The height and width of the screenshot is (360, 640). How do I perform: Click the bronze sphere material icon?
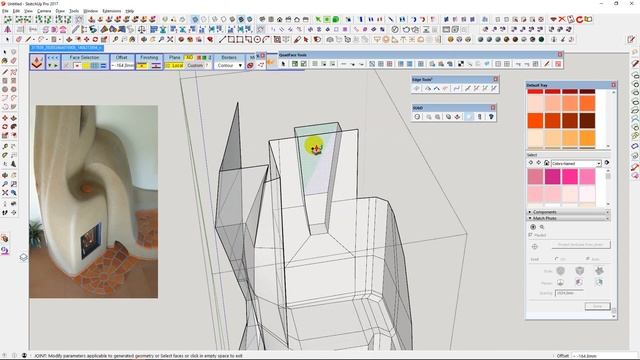451,40
